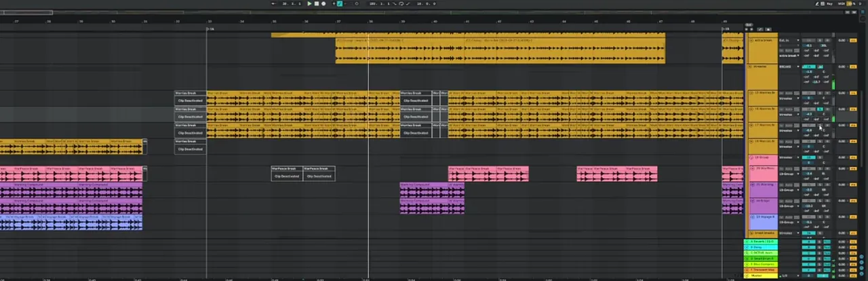
Task: Unsolo the 16 Worries Br track
Action: click(820, 109)
